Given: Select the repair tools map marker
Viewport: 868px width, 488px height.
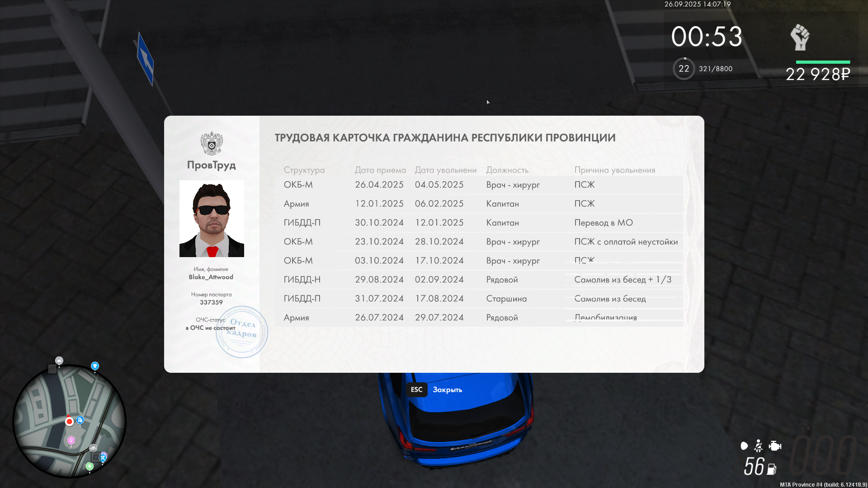Looking at the screenshot, I should coord(103,458).
